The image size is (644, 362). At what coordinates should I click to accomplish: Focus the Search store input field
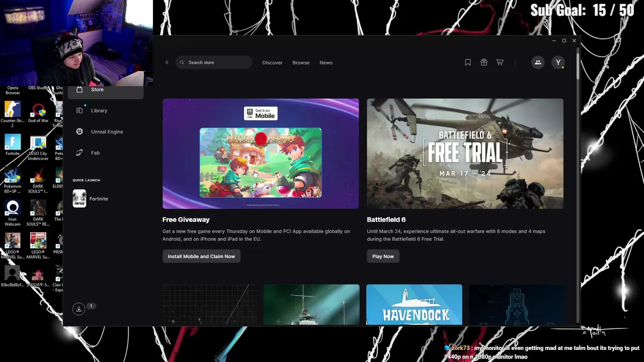[214, 62]
